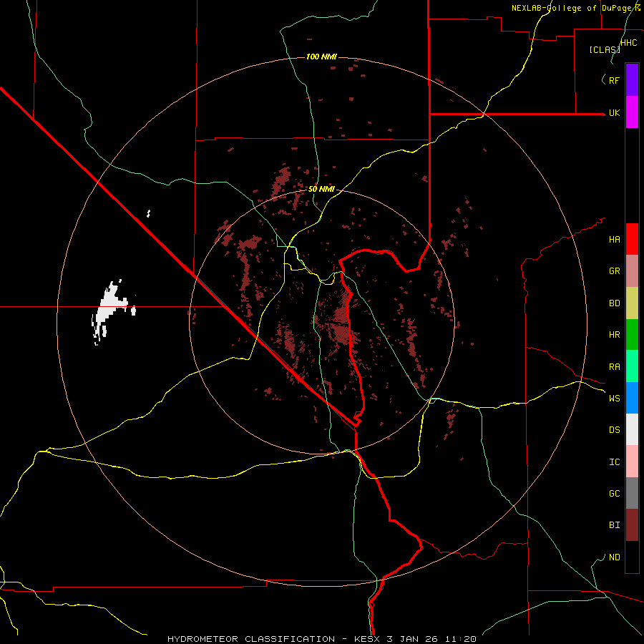Click the HHC product label
This screenshot has width=644, height=644.
pos(629,43)
